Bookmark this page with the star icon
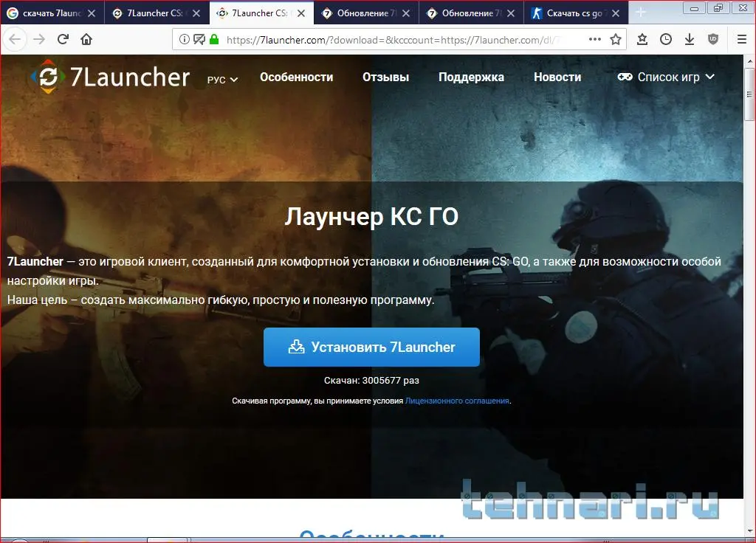Viewport: 756px width, 543px height. click(616, 39)
